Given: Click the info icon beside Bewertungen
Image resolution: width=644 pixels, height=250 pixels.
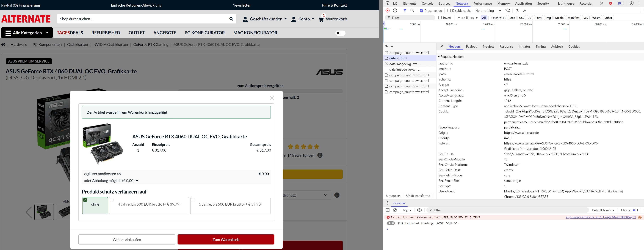Looking at the screenshot, I should coord(320,155).
